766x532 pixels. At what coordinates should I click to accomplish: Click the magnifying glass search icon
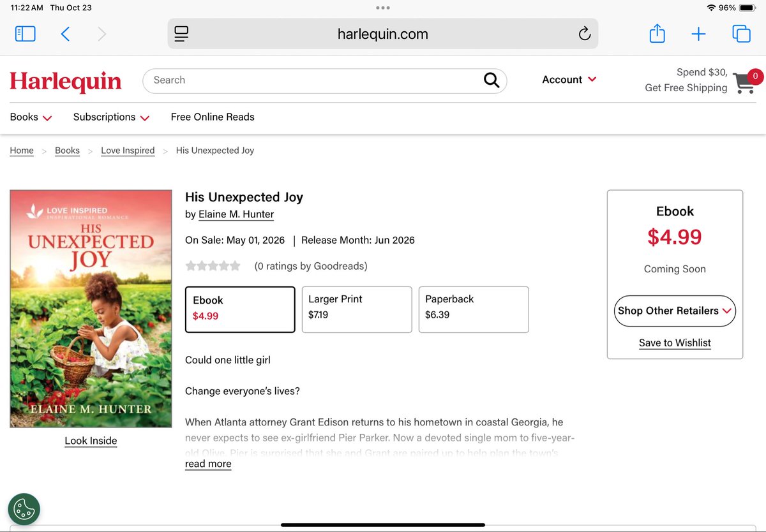(x=491, y=80)
